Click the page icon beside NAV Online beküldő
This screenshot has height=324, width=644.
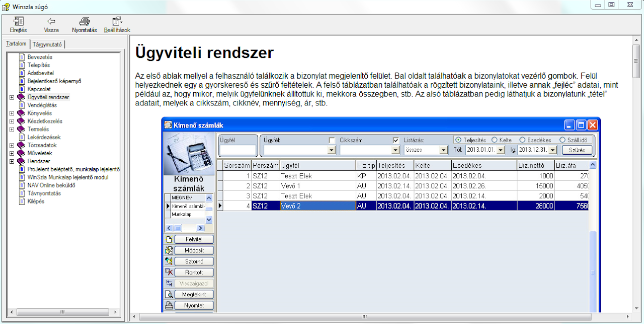point(22,185)
